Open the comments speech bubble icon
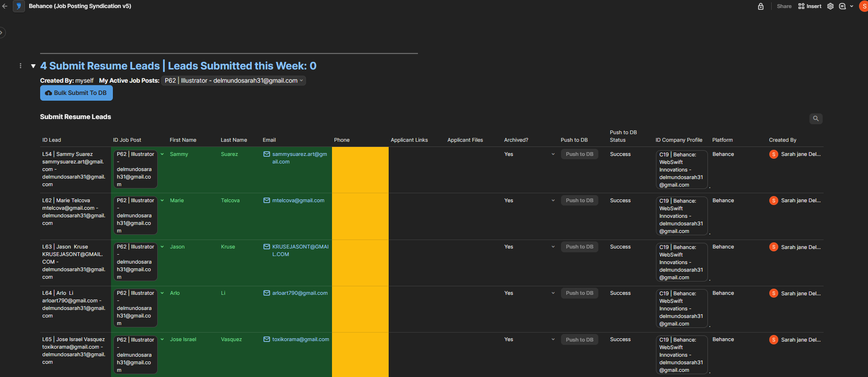868x377 pixels. [x=842, y=6]
